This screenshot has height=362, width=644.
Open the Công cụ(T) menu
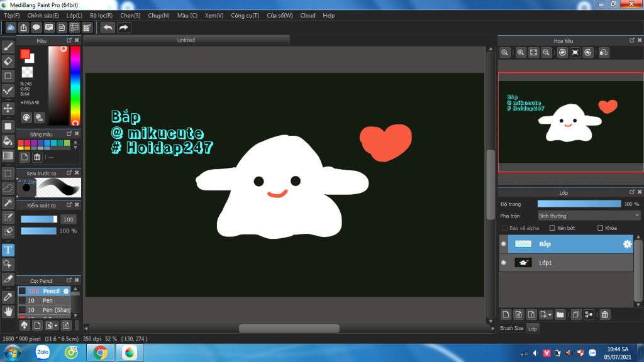point(245,16)
